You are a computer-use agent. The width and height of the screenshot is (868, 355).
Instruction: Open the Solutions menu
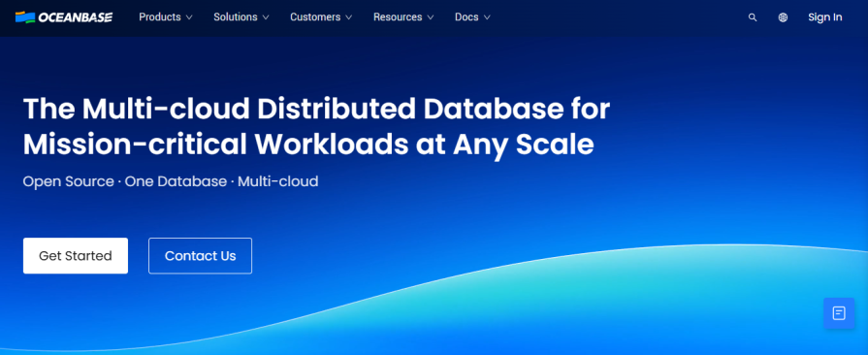tap(241, 17)
